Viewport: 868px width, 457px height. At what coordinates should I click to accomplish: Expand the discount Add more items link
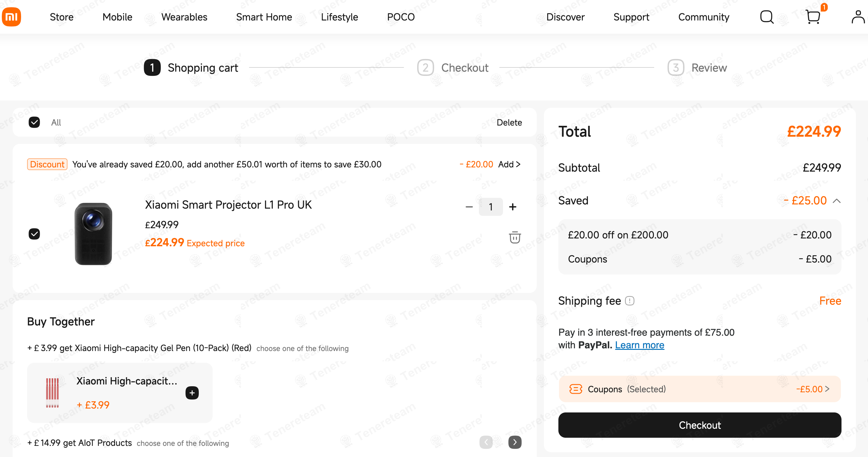point(509,164)
